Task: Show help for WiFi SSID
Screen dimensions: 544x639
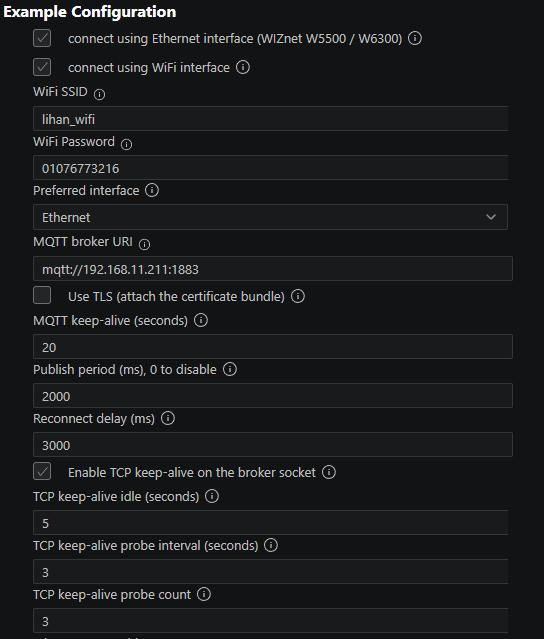Action: click(99, 95)
